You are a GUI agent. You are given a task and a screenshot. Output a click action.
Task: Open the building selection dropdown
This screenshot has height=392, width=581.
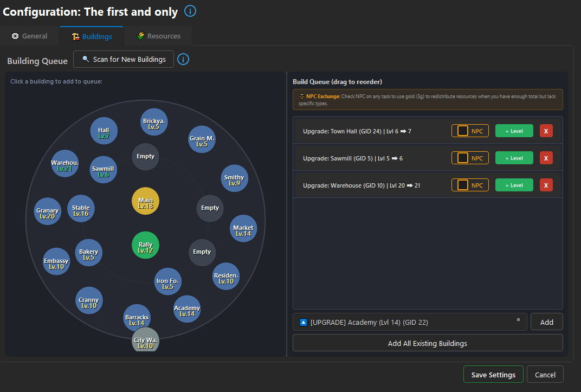(x=409, y=322)
